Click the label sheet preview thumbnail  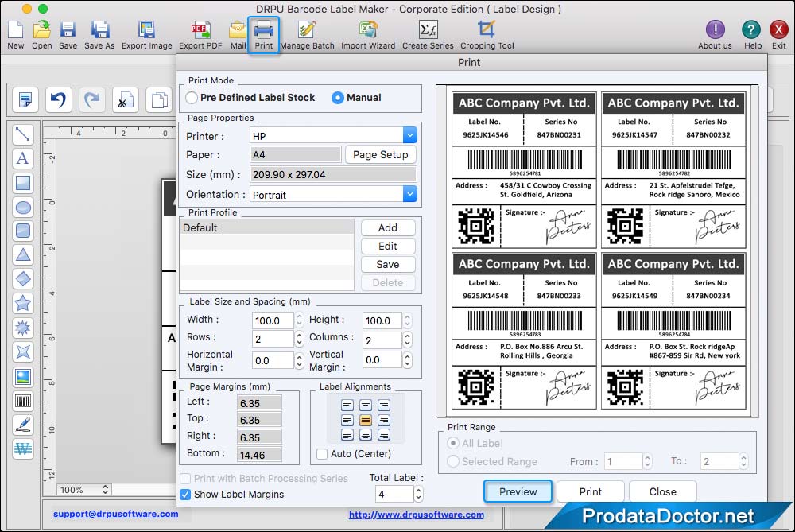tap(599, 250)
